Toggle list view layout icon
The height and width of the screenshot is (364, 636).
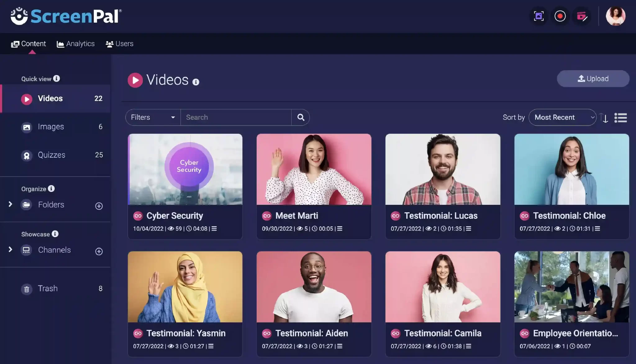(x=621, y=117)
